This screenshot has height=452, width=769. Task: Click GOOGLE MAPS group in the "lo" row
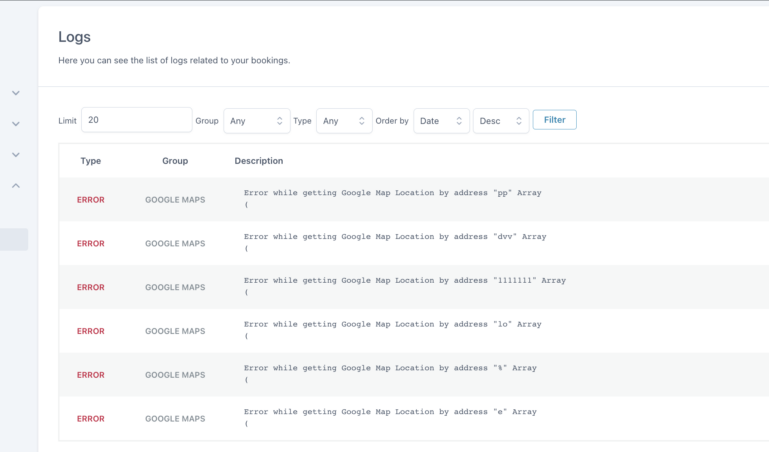coord(175,331)
